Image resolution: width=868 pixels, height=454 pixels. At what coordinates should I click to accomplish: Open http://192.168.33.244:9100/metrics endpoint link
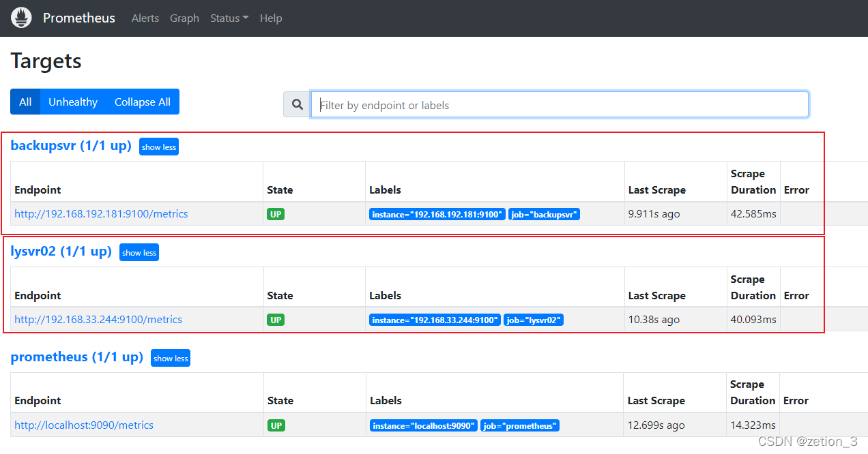point(98,319)
